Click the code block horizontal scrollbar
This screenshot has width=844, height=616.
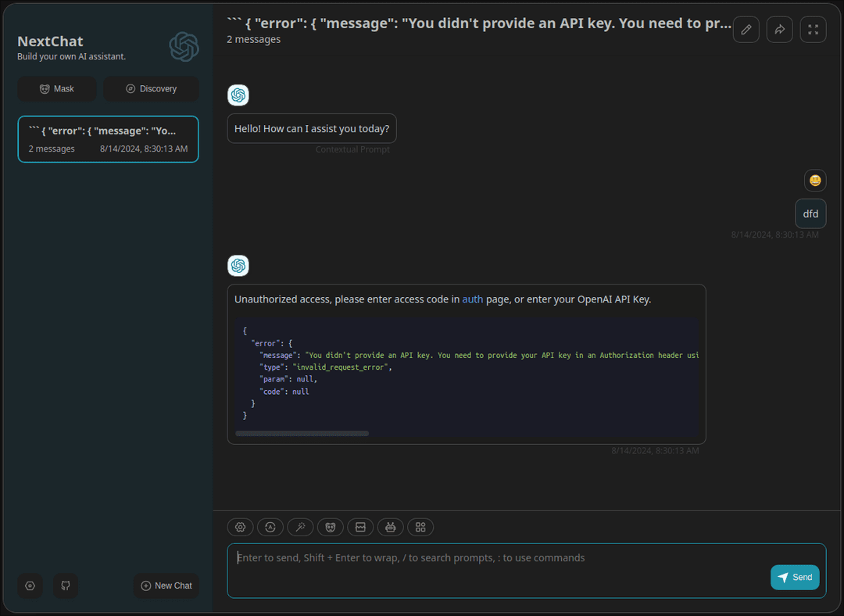point(302,433)
